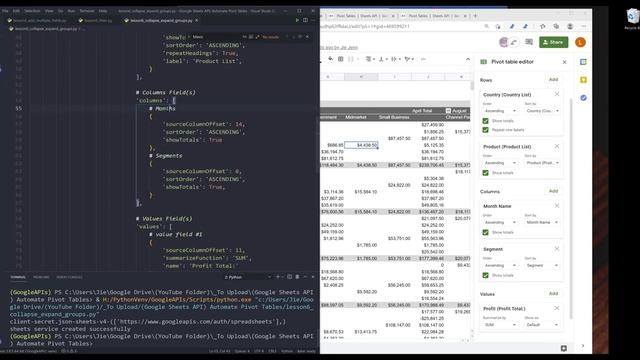
Task: Close the Pivot table editor panel
Action: (564, 62)
